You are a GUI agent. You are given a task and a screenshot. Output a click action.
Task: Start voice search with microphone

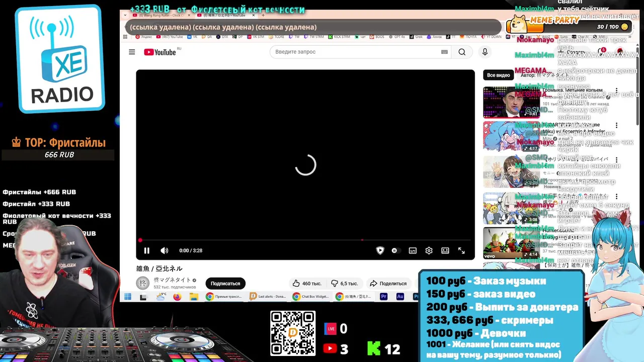coord(485,52)
